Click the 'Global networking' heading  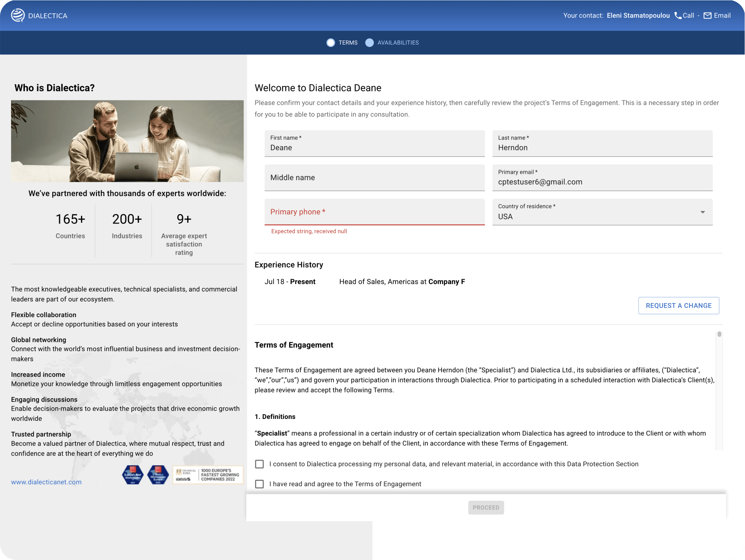point(39,340)
